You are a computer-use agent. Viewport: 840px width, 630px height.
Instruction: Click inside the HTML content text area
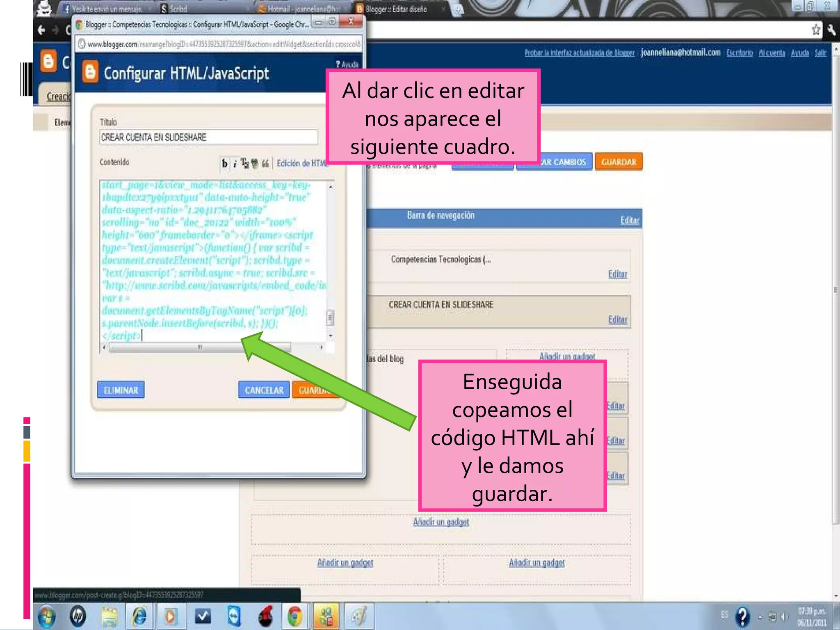click(x=213, y=260)
